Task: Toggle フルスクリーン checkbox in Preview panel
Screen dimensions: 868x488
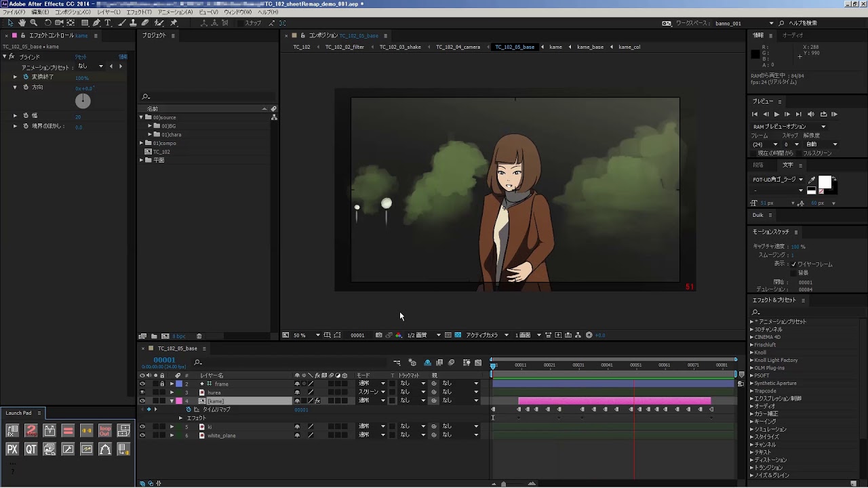Action: 800,153
